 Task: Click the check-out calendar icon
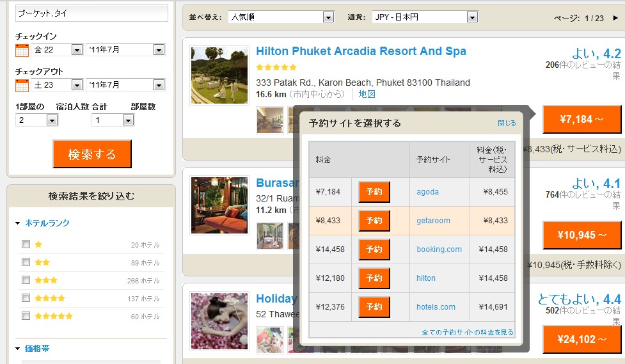(x=22, y=85)
